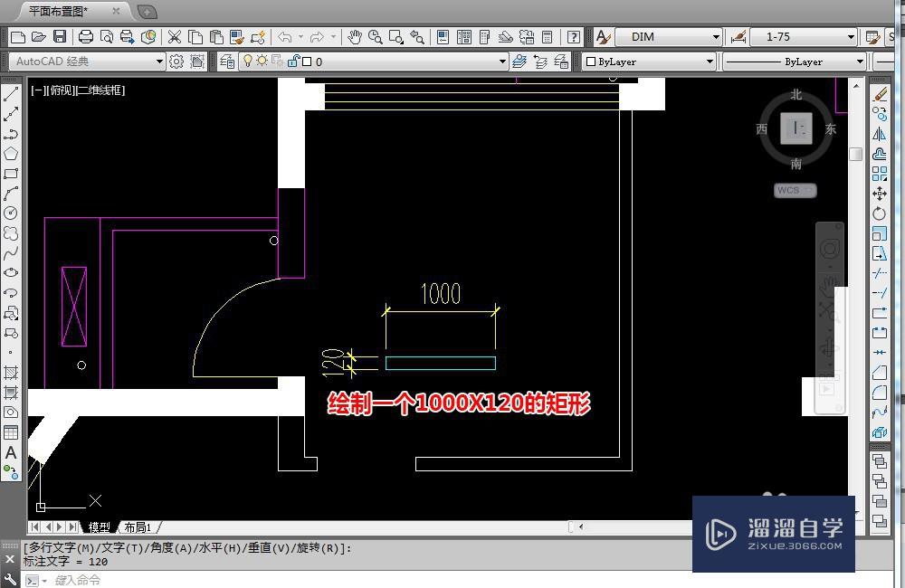Switch to the 平面布置图 drawing tab
Screen dimensions: 905x588
tap(58, 11)
